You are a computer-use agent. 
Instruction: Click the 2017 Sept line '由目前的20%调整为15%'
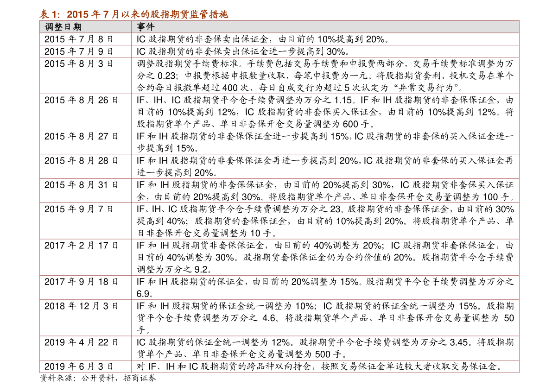(x=325, y=282)
